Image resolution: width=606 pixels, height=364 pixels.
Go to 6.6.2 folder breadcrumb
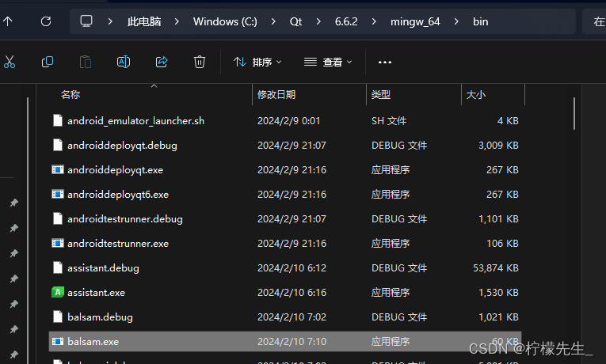(346, 21)
